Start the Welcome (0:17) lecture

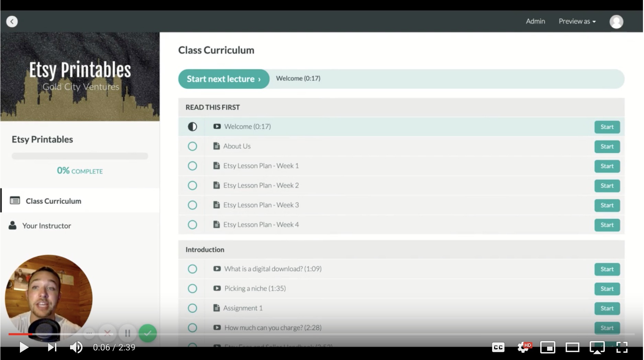pyautogui.click(x=607, y=127)
